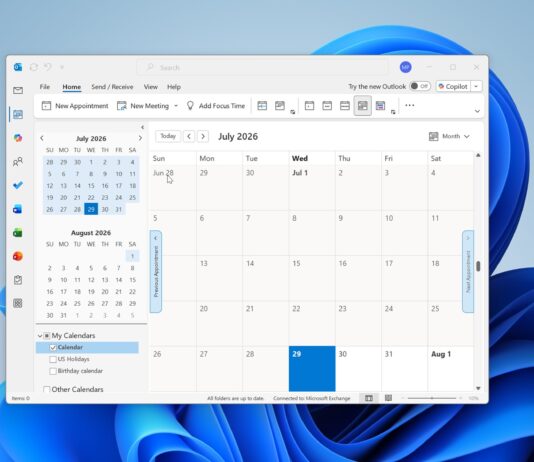The height and width of the screenshot is (462, 534).
Task: Switch to Reading view in status bar
Action: point(388,398)
